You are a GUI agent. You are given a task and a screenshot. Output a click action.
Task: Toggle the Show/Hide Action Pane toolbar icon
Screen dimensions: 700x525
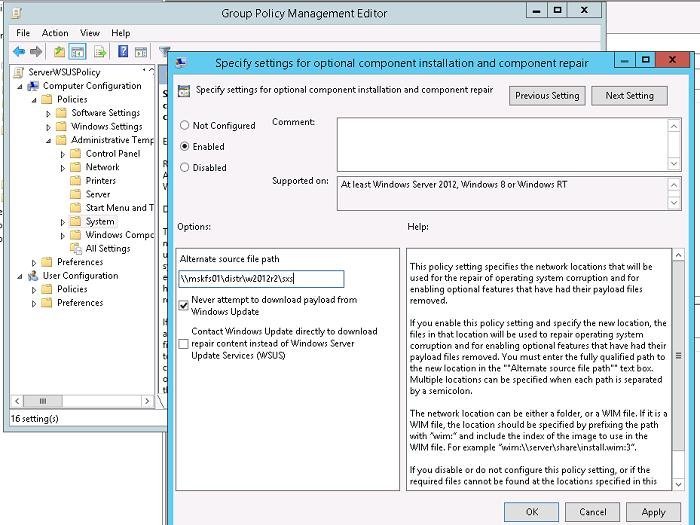click(141, 52)
